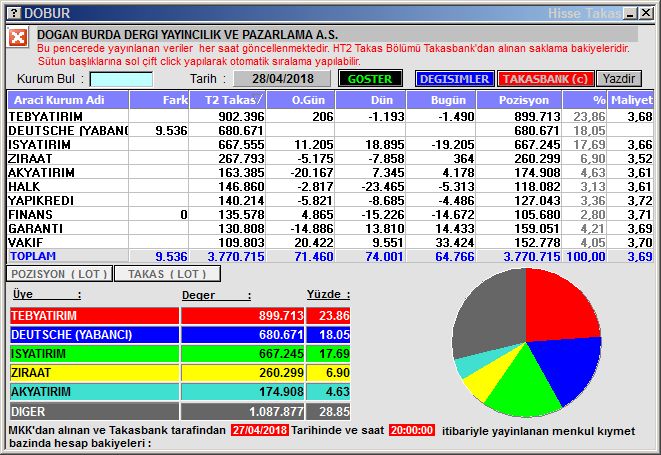The width and height of the screenshot is (661, 455).
Task: Click the company name DOGAN BURDA DERGI header
Action: (188, 35)
